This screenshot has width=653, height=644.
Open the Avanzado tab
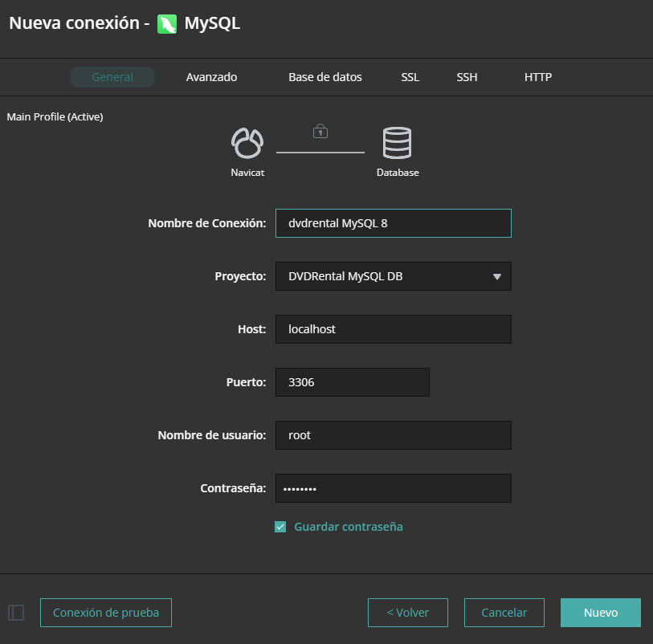[211, 77]
